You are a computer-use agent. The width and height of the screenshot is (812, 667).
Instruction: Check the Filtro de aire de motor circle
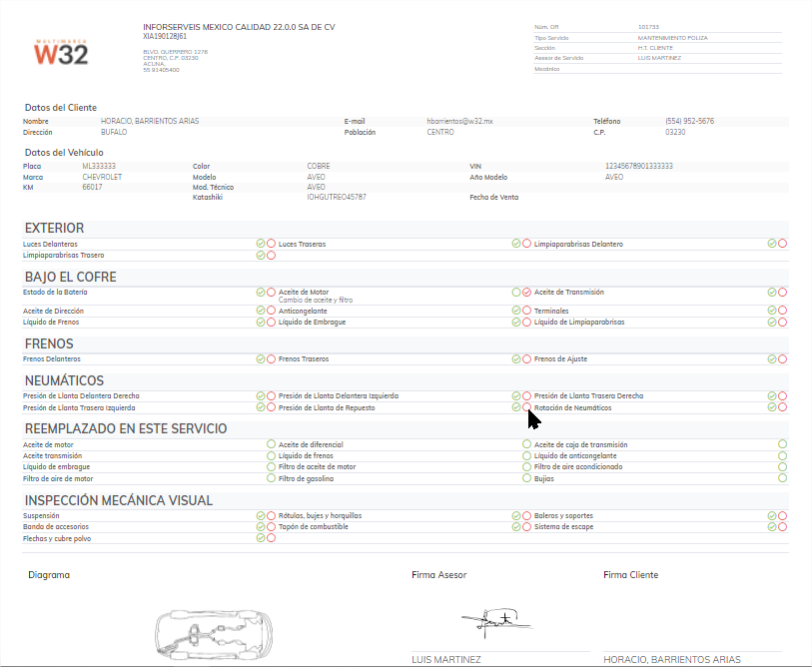pyautogui.click(x=271, y=478)
